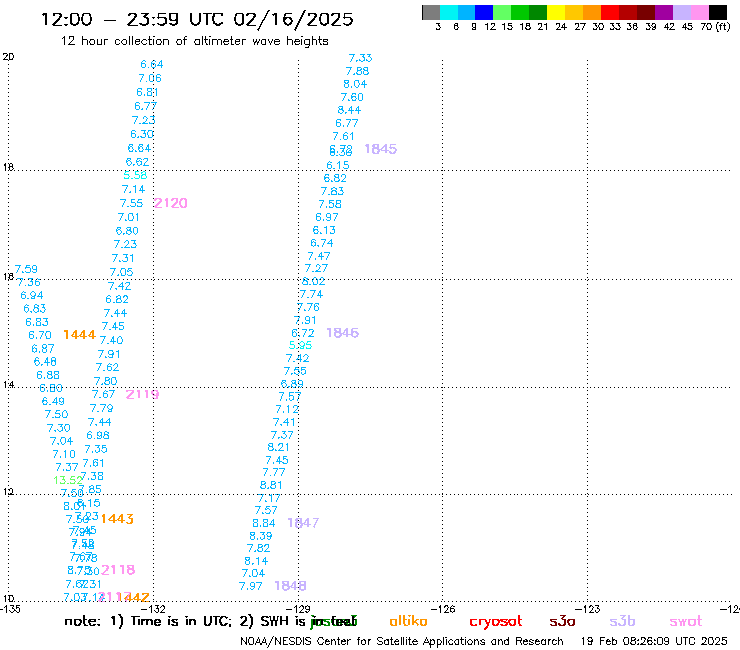Pick the yellow 24 ft legend swatch
Screen dimensions: 740x650
556,12
